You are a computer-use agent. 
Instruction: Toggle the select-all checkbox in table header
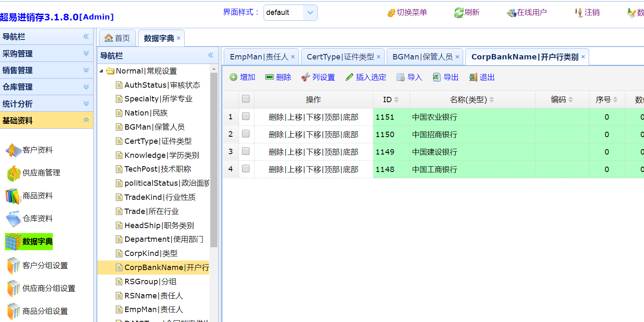(246, 99)
